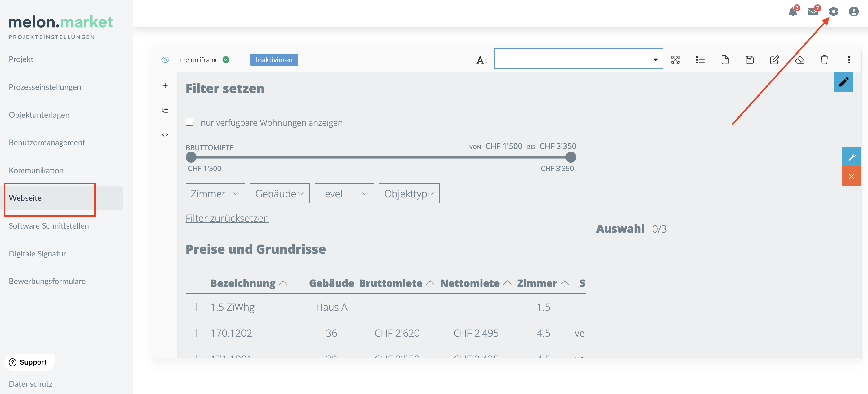Select Software Schnittstellen menu item
868x394 pixels.
[49, 225]
